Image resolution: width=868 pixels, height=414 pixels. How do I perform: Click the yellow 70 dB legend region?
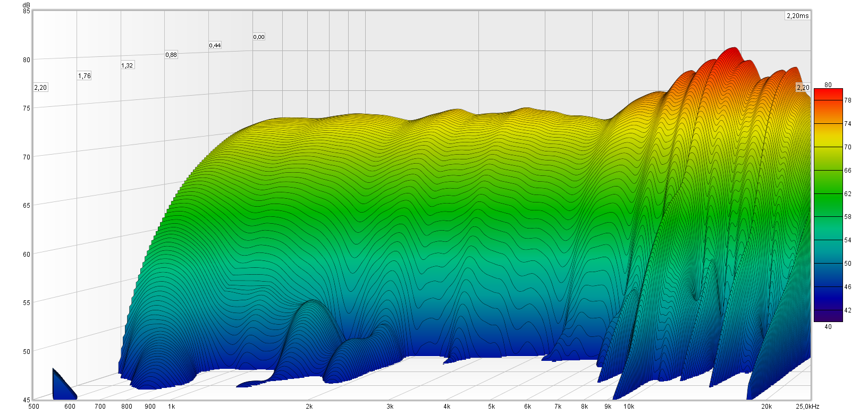coord(828,147)
